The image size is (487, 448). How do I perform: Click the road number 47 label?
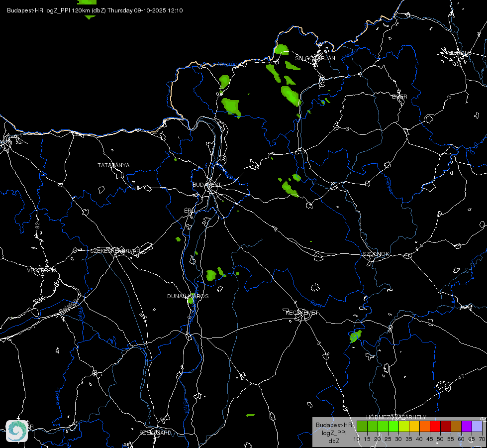click(x=461, y=377)
